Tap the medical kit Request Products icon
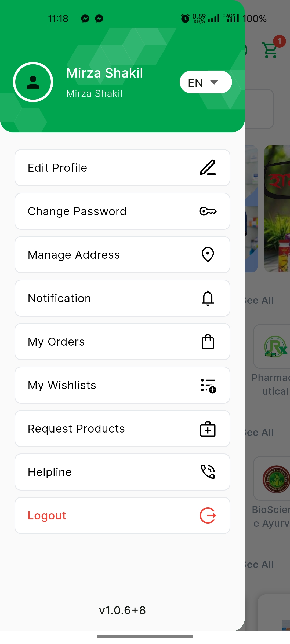This screenshot has width=290, height=644. point(208,429)
